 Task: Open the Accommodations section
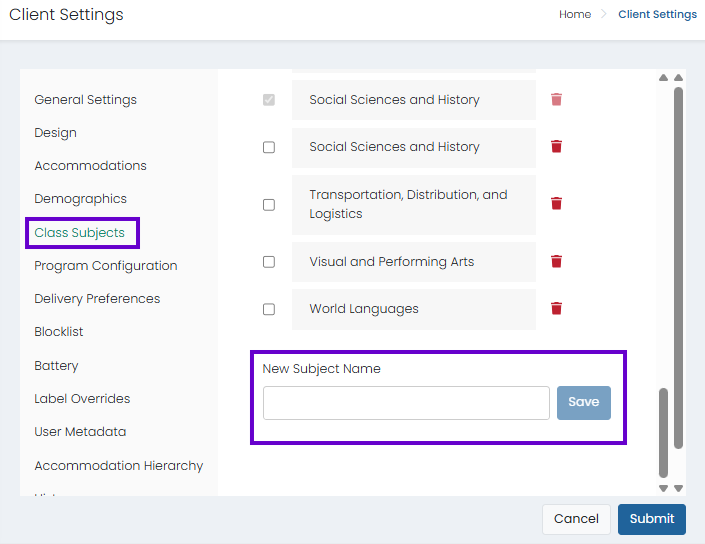point(90,166)
